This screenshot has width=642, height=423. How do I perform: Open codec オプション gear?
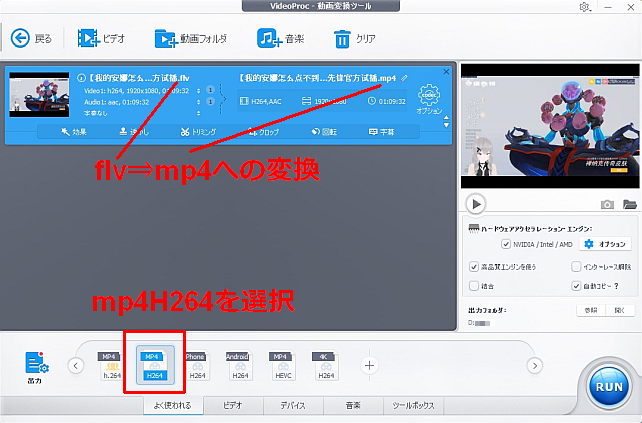pos(429,99)
